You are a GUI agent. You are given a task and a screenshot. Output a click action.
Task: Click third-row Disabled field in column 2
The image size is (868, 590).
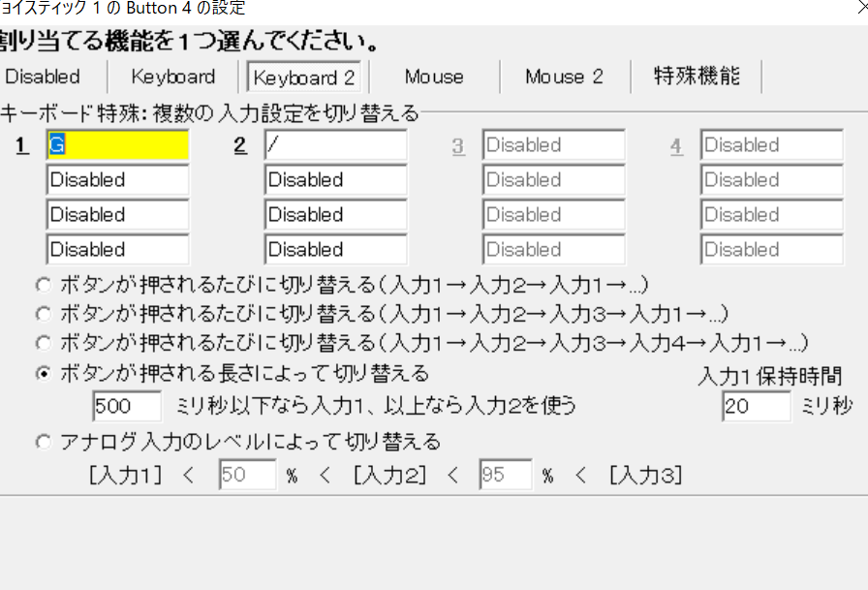click(335, 215)
